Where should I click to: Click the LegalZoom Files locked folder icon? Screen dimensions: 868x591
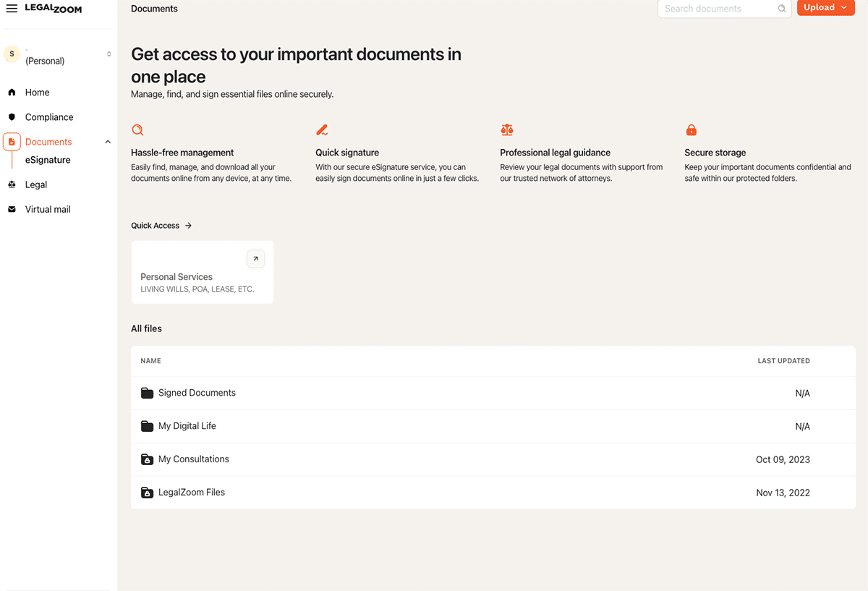[147, 493]
